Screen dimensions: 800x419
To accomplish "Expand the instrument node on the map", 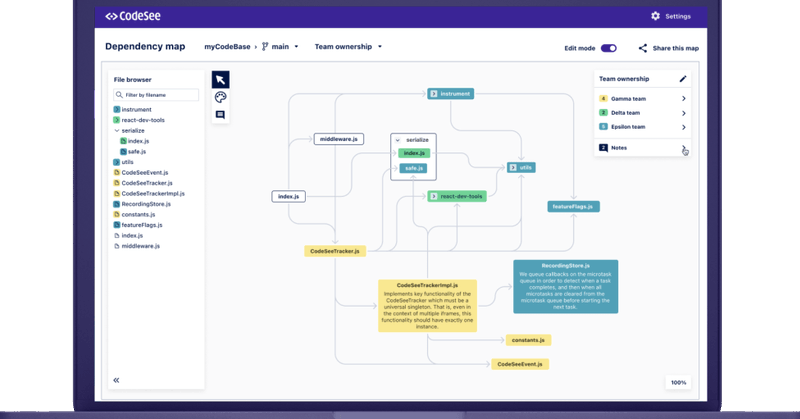I will coord(434,94).
